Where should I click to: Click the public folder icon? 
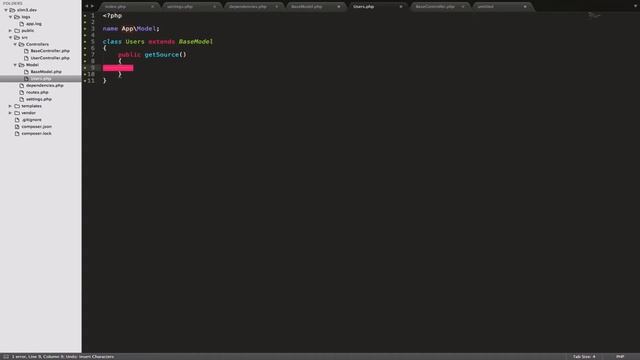[17, 31]
